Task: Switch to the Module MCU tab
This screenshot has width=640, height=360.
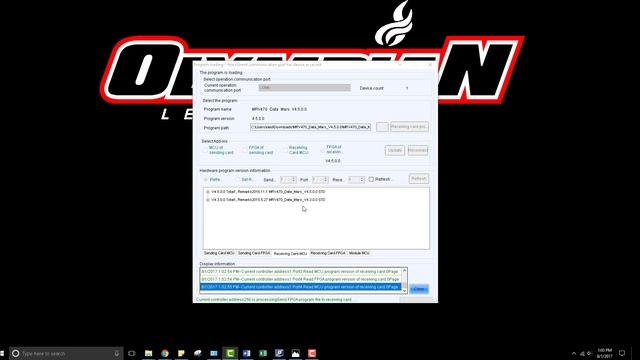Action: 359,253
